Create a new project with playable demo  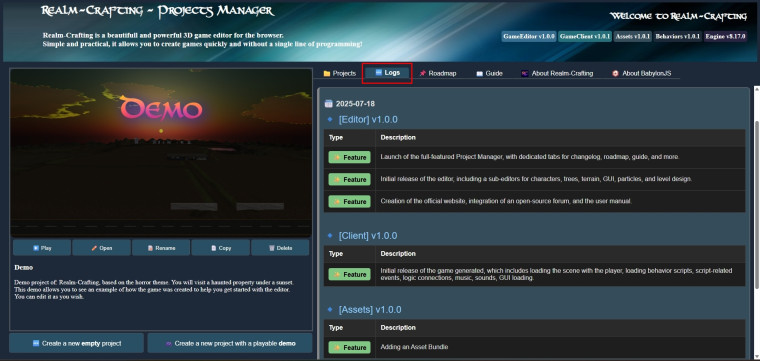pyautogui.click(x=230, y=343)
